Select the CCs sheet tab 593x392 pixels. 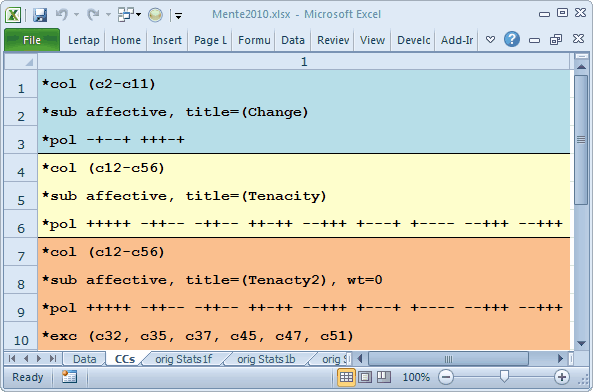click(x=125, y=359)
